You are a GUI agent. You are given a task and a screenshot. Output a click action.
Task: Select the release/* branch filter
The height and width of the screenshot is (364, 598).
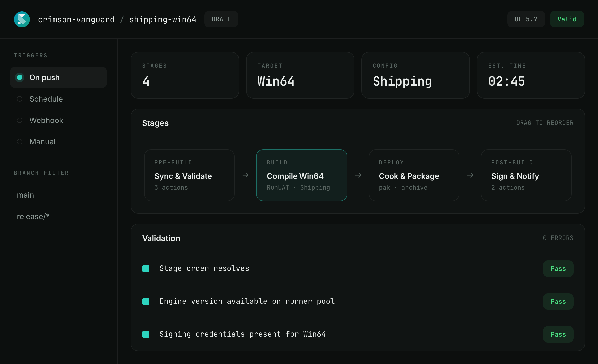[59, 216]
